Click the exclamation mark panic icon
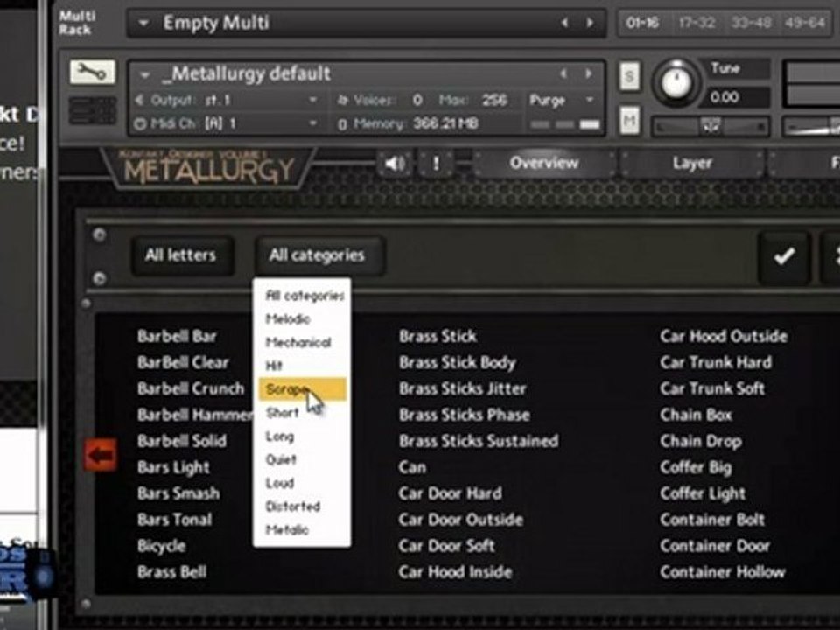Image resolution: width=840 pixels, height=630 pixels. click(436, 164)
